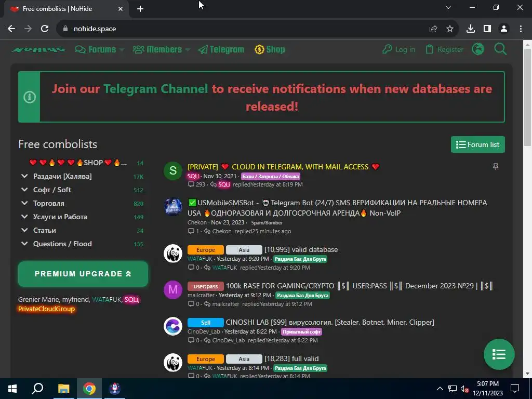Open the hearts SHOP category
Viewport: 532px width, 399px height.
78,163
